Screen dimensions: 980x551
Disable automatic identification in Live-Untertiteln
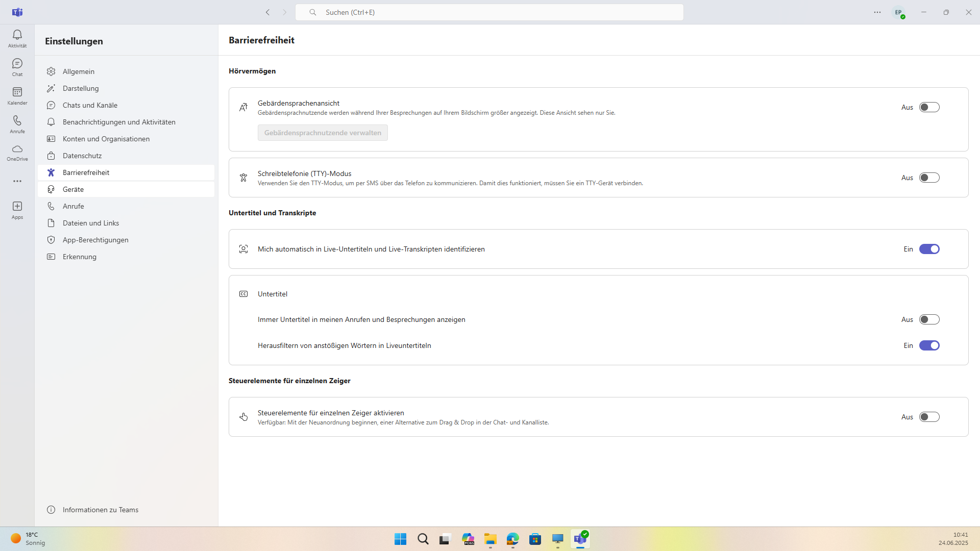[x=929, y=249]
